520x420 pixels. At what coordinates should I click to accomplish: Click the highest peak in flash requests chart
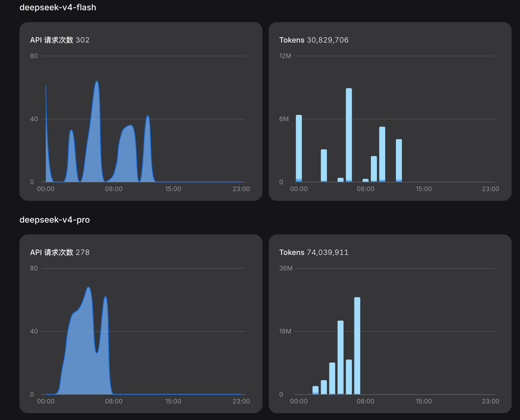point(97,81)
